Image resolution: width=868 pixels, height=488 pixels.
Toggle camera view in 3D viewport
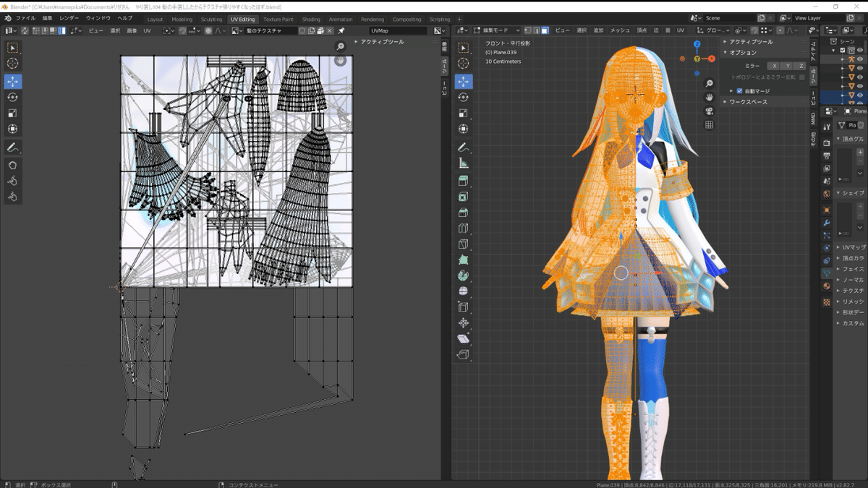[710, 111]
